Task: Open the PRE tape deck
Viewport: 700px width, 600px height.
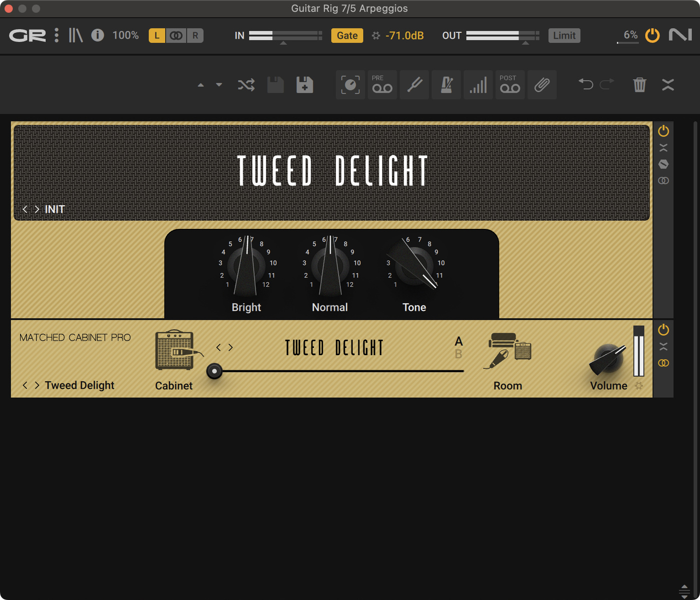Action: pos(382,85)
